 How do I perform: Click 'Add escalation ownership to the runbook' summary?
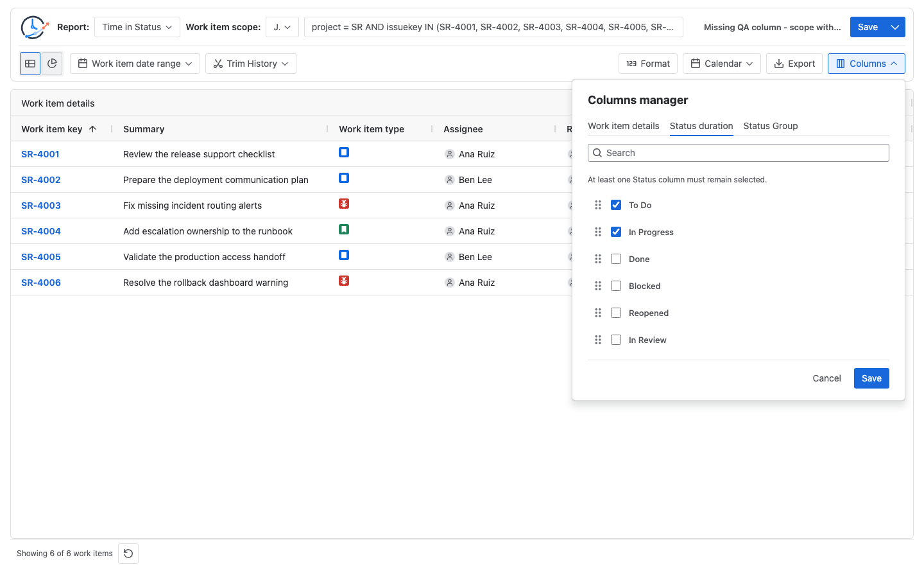(x=208, y=231)
